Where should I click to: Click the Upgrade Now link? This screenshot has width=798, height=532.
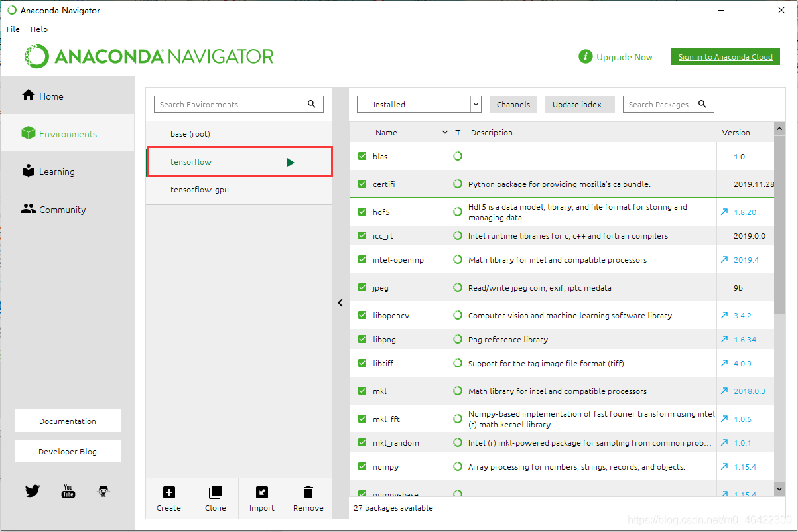coord(624,57)
